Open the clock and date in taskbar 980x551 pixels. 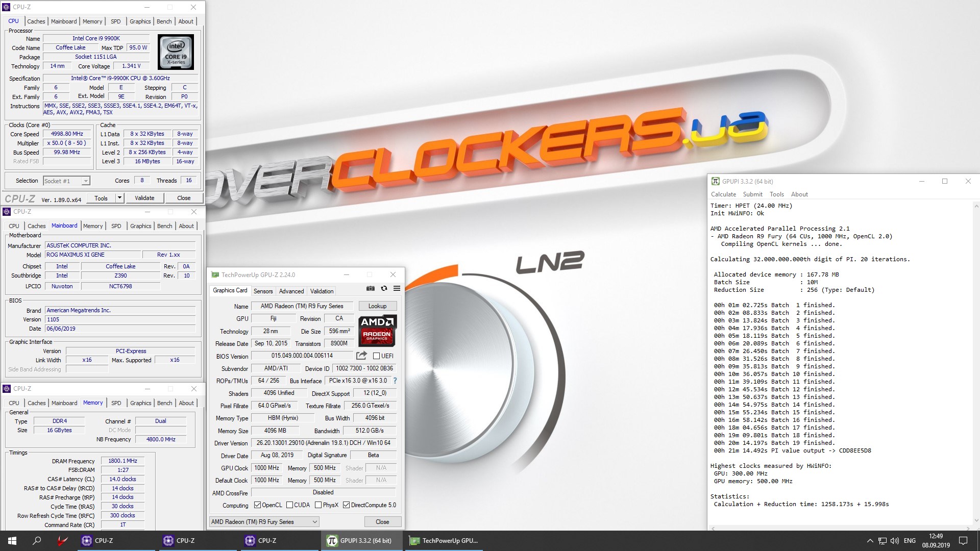point(936,541)
